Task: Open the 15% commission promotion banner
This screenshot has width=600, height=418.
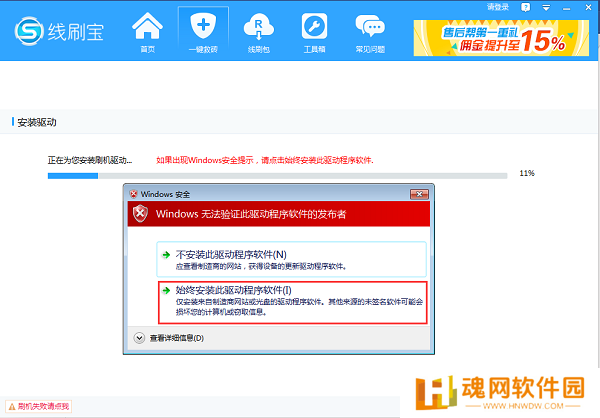Action: point(501,38)
